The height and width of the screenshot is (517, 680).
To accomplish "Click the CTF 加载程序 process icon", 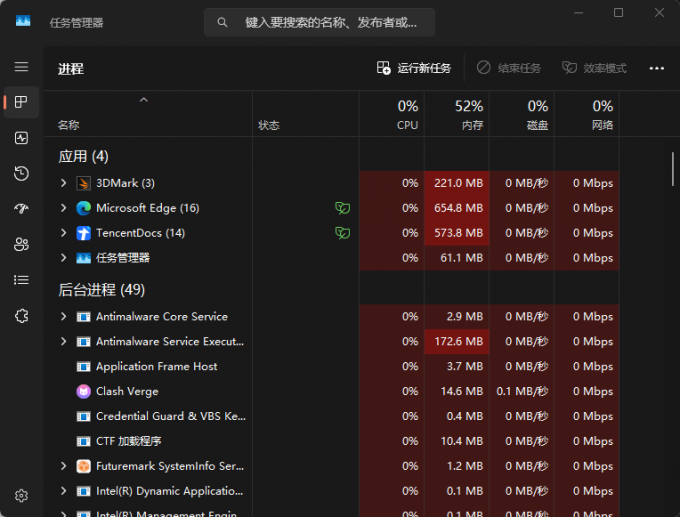I will (83, 442).
